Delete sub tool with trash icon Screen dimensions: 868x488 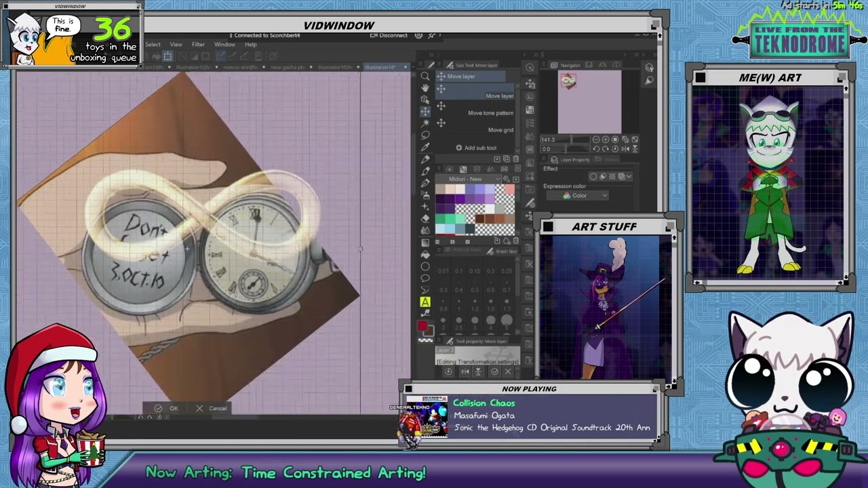click(515, 159)
